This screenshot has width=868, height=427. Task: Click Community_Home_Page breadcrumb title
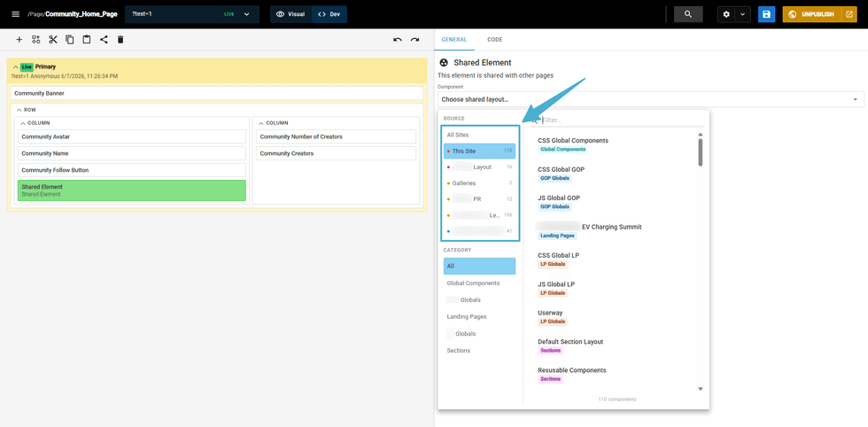click(x=81, y=14)
